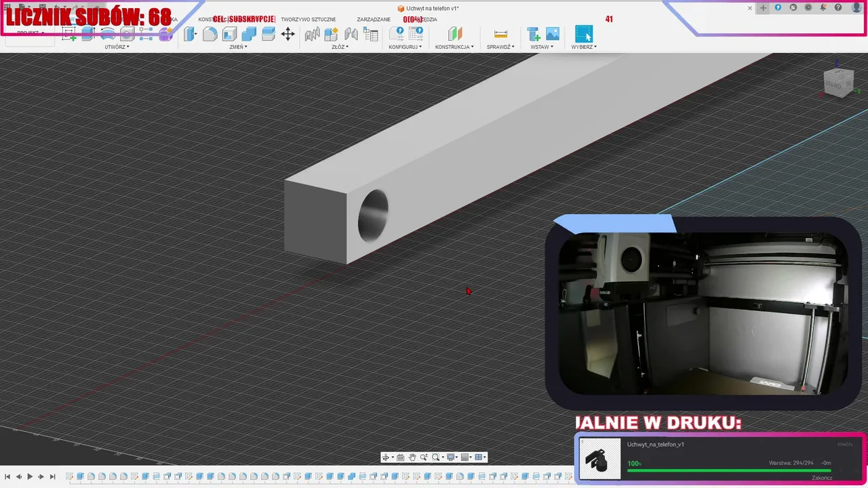Expand the KONSTRUKCJA menu

(x=454, y=47)
